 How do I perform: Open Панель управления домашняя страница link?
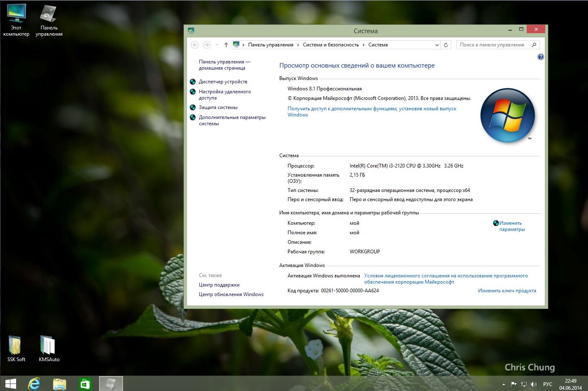[x=224, y=65]
